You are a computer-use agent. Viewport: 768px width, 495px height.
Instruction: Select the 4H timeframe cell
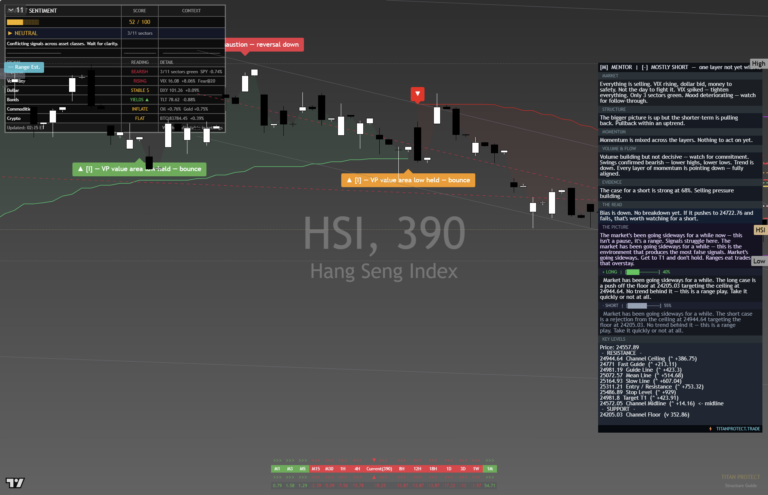coord(357,469)
